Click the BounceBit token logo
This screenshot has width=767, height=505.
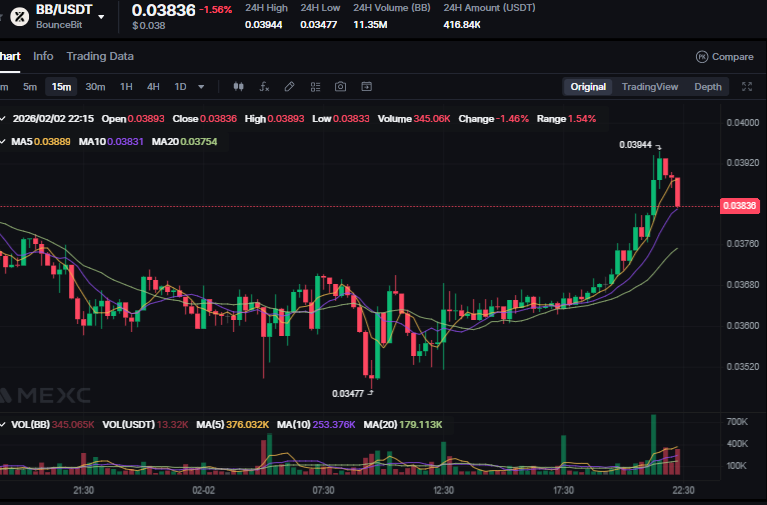tap(20, 17)
